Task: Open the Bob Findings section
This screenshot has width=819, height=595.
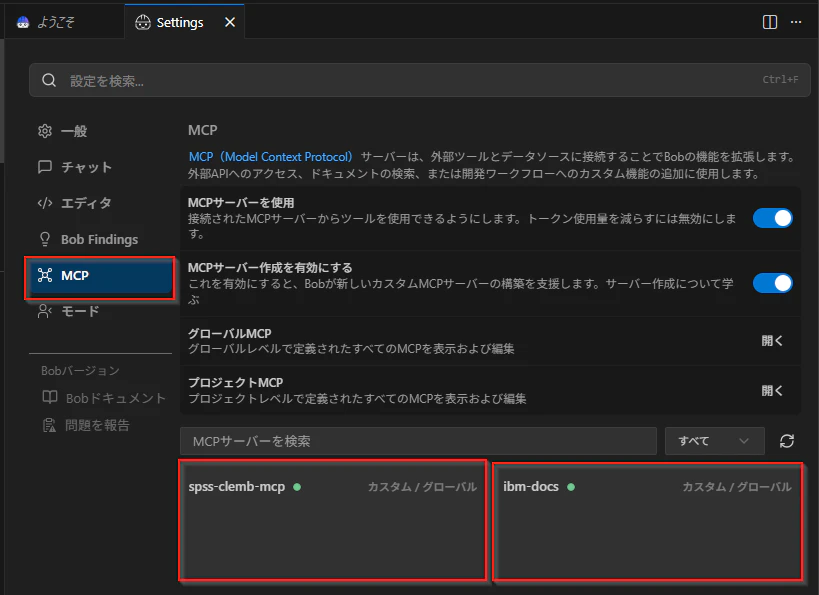Action: [x=99, y=239]
